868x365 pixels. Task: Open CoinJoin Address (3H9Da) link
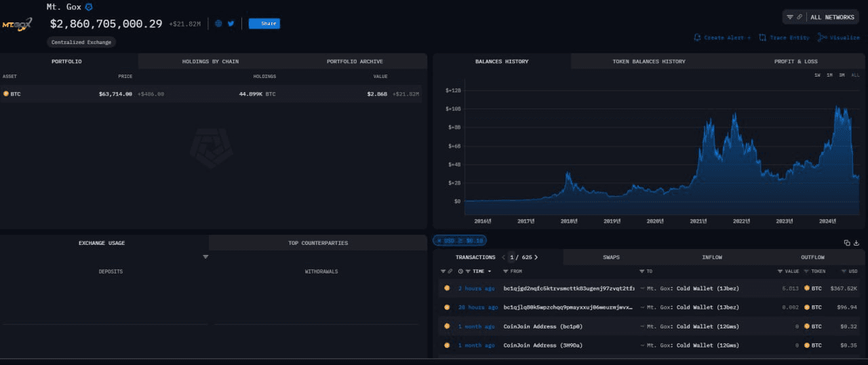[543, 345]
